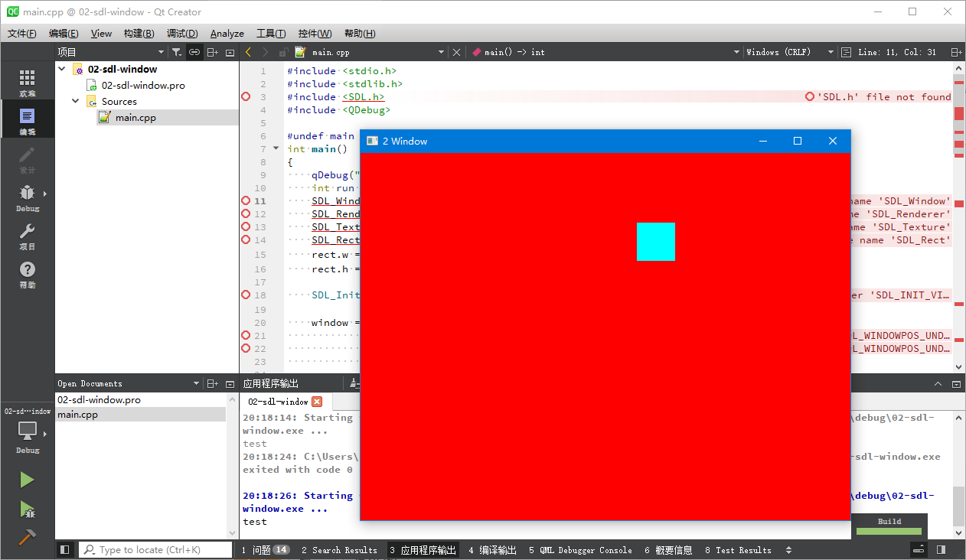
Task: Toggle synchronize with editor link icon
Action: (194, 52)
